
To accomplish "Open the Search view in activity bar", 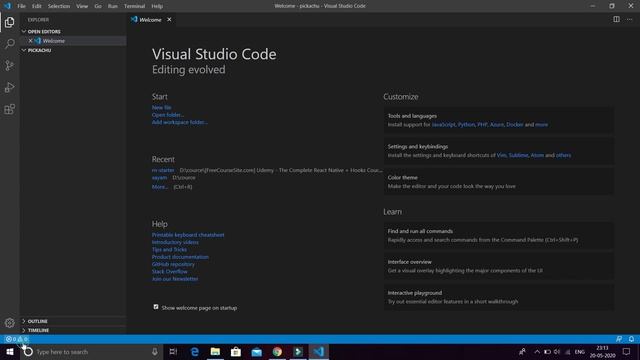I will (9, 44).
